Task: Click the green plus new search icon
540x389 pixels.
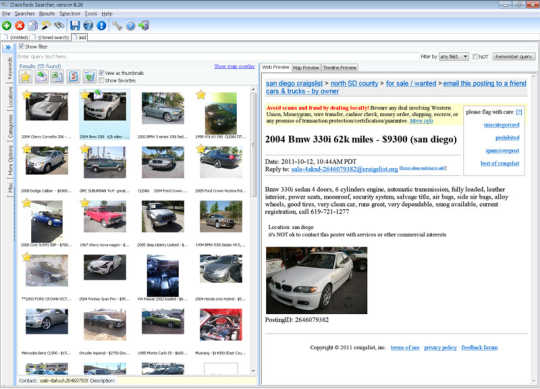Action: [x=7, y=25]
